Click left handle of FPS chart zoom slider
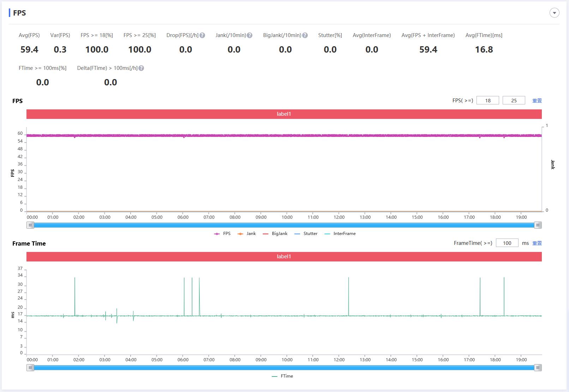Image resolution: width=569 pixels, height=392 pixels. point(30,225)
